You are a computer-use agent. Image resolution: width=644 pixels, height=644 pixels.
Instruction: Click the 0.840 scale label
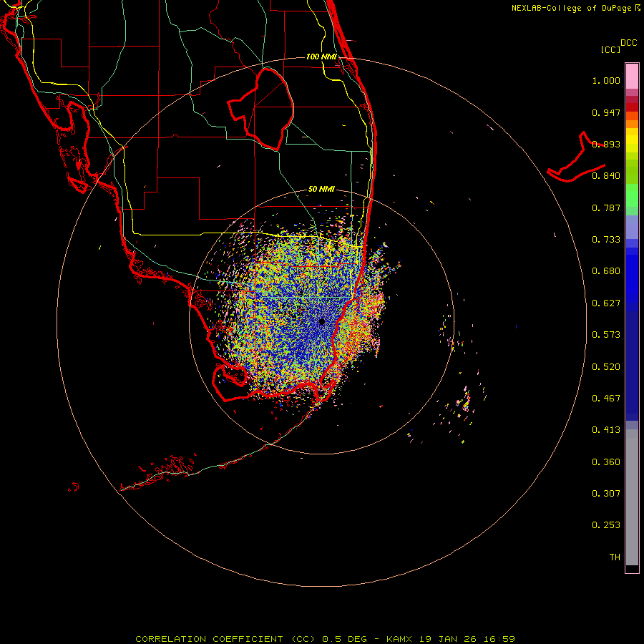tap(606, 176)
